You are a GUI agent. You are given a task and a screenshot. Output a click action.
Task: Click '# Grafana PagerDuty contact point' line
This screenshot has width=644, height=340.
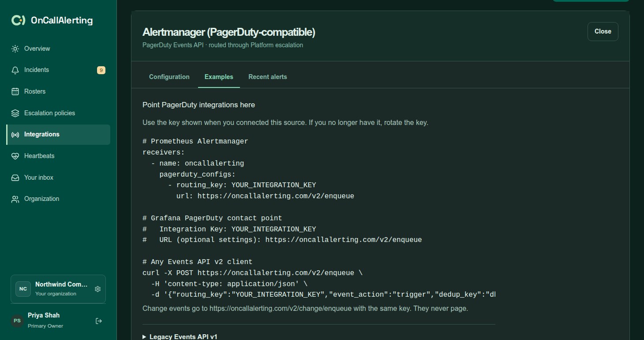(x=212, y=218)
